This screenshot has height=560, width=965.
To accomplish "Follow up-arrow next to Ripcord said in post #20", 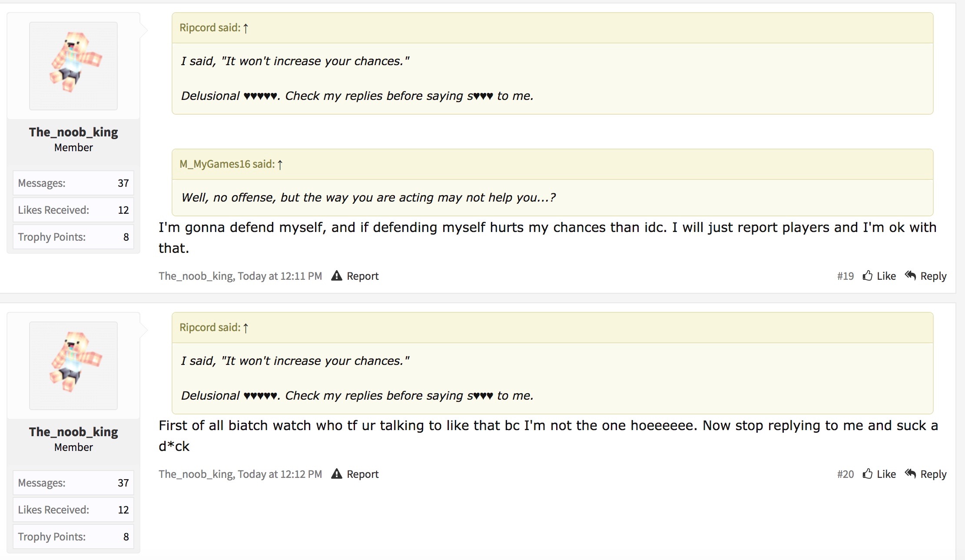I will pos(246,328).
